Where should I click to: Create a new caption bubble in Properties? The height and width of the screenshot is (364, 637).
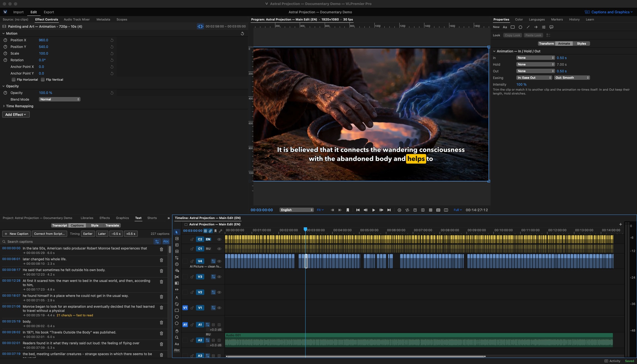point(552,27)
